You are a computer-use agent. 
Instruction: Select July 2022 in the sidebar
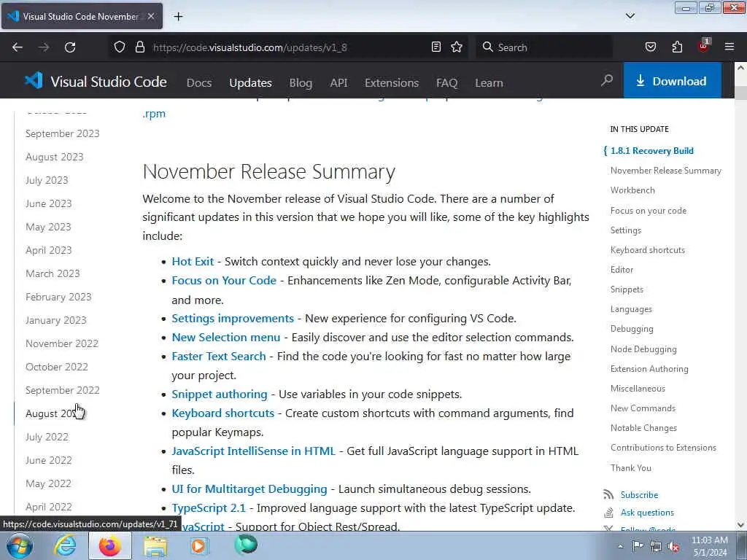47,437
